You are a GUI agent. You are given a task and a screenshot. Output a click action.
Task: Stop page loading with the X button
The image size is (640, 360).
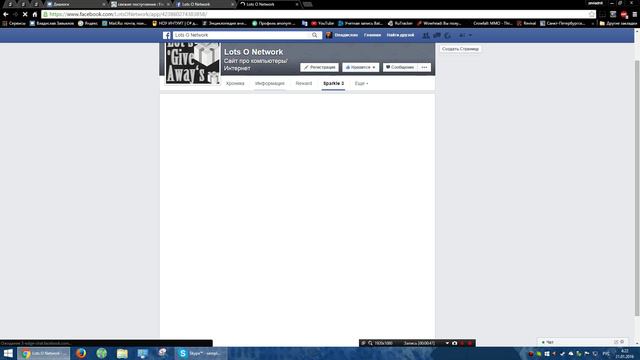[x=25, y=14]
